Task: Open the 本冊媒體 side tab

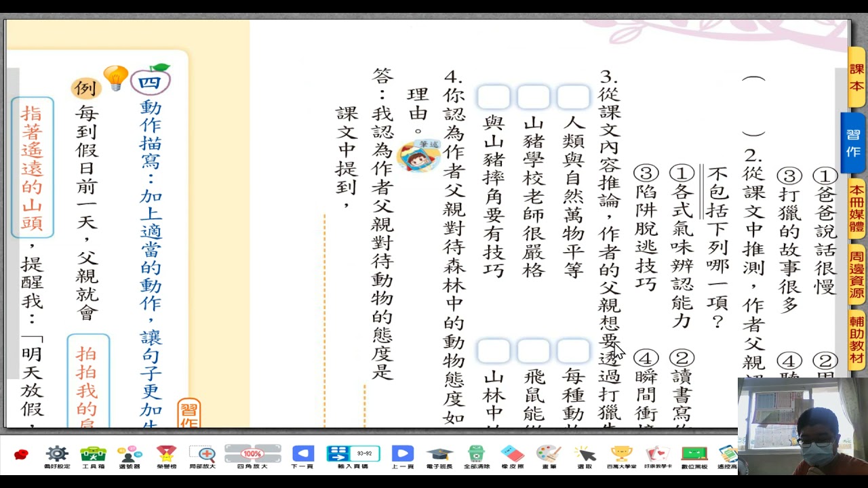Action: [857, 209]
